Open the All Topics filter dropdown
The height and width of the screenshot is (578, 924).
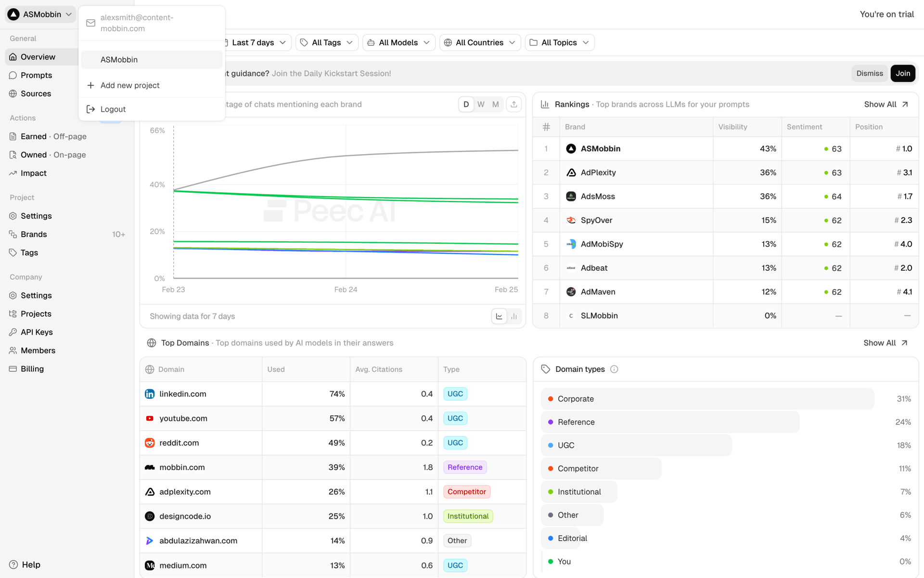[560, 42]
